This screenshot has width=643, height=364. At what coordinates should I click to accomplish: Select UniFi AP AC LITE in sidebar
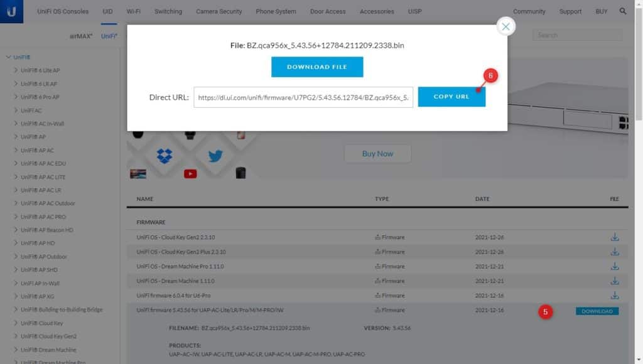(x=43, y=177)
